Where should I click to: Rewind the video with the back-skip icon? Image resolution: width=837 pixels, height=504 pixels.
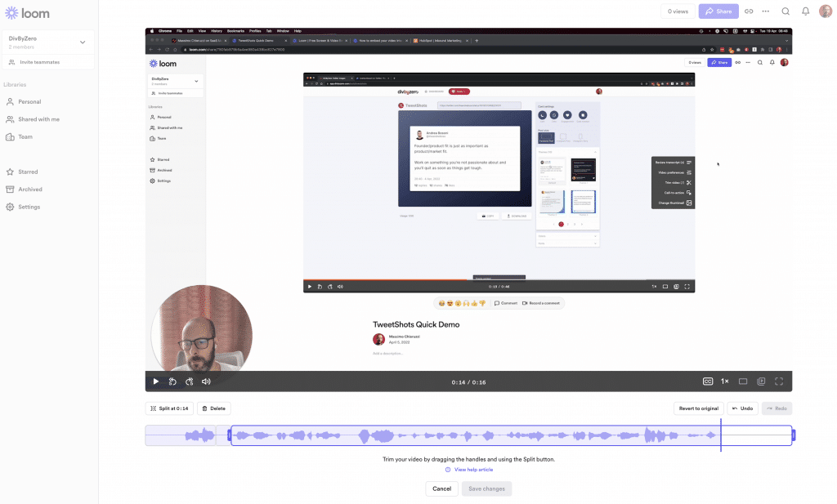coord(172,381)
